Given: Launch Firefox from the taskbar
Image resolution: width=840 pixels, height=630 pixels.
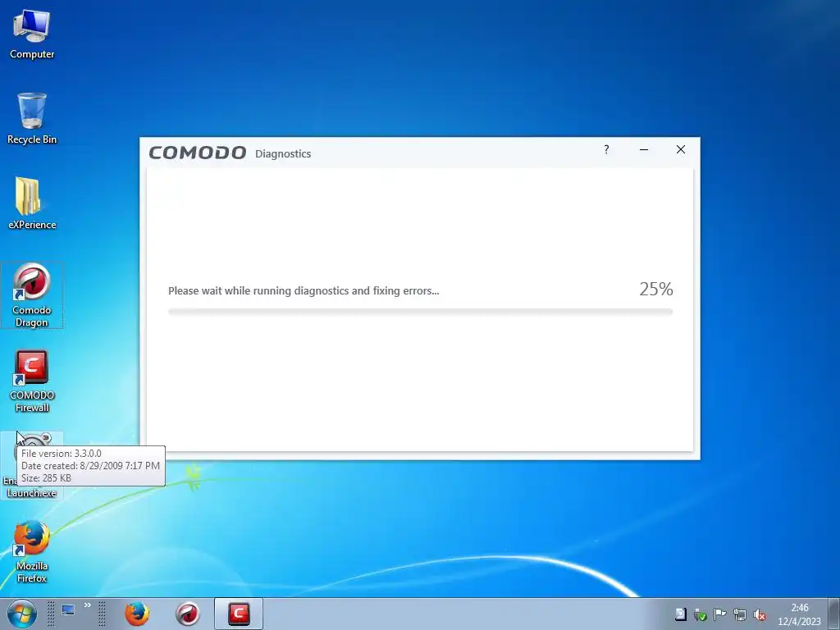Looking at the screenshot, I should (x=137, y=614).
